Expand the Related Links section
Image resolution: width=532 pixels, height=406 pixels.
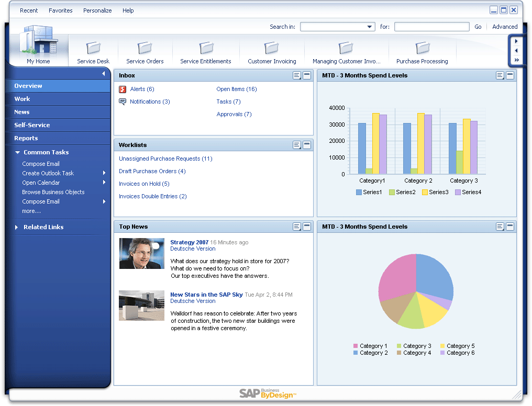click(16, 227)
